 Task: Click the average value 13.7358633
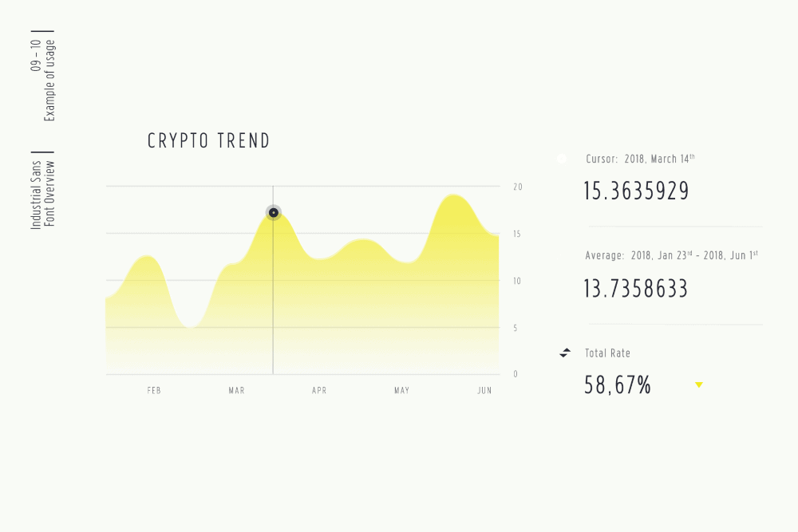coord(635,289)
